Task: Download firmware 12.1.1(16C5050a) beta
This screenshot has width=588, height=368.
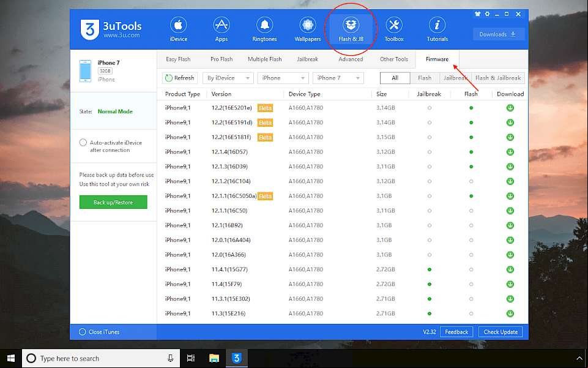Action: coord(510,196)
